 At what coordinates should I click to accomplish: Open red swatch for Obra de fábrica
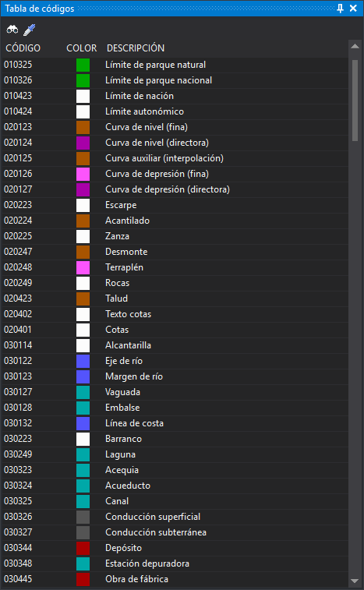tap(83, 579)
